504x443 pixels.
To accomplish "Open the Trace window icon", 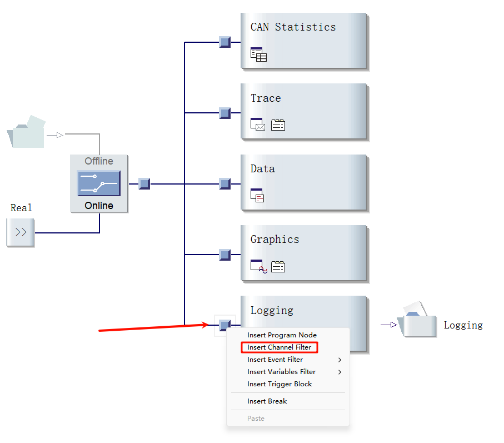I will point(257,125).
